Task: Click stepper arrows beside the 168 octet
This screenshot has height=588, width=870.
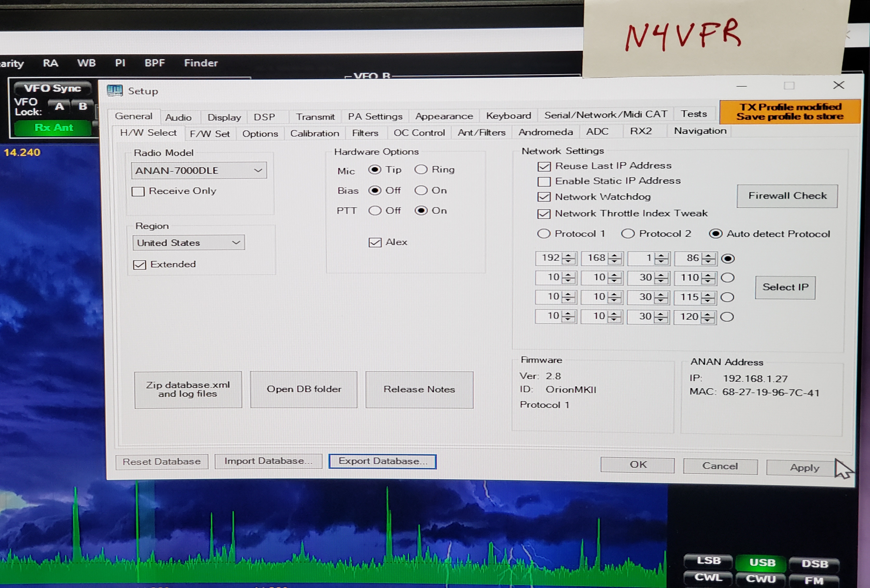Action: point(615,258)
